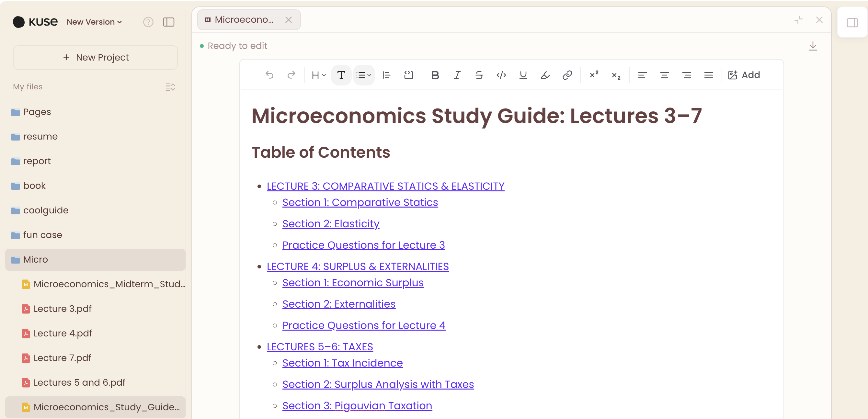Image resolution: width=868 pixels, height=419 pixels.
Task: Undo the last edit
Action: coord(269,75)
